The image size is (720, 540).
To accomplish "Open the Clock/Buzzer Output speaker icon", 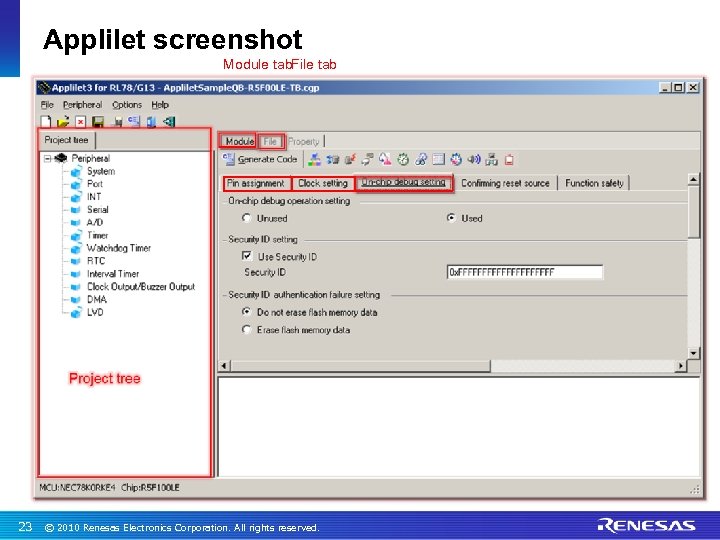I will click(474, 159).
